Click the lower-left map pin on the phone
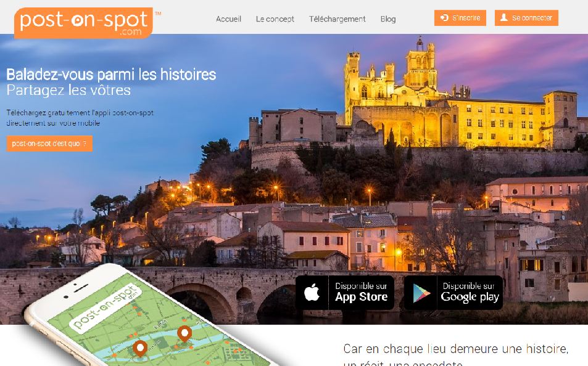 140,349
